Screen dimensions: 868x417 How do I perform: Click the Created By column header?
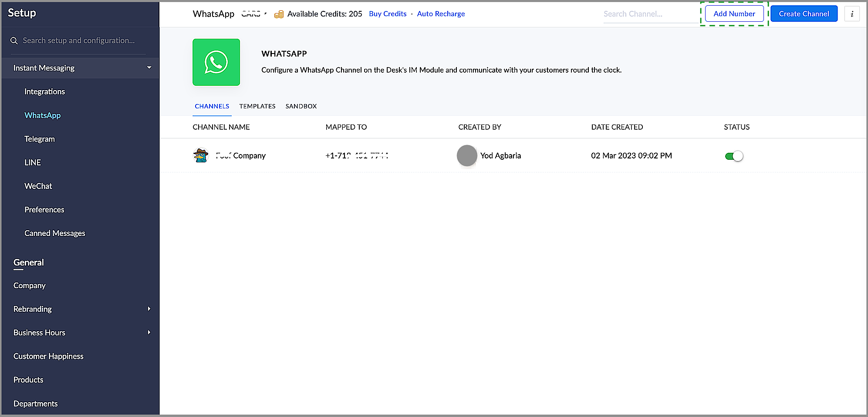(480, 127)
